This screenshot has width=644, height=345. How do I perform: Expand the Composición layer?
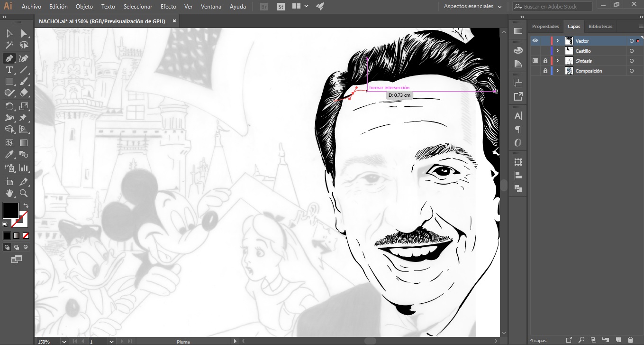tap(557, 71)
